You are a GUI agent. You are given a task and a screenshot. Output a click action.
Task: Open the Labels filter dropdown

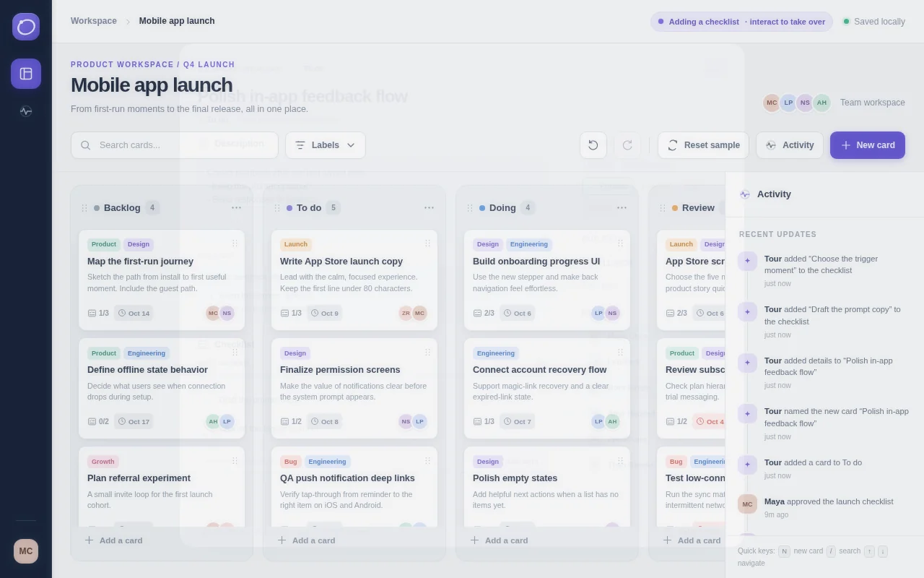(x=326, y=145)
